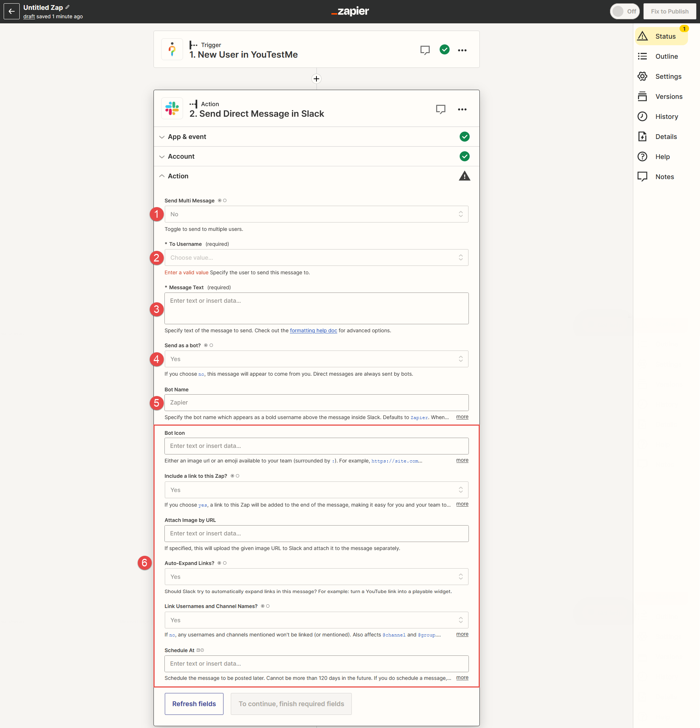Viewport: 700px width, 728px height.
Task: Open the Send Multi Message dropdown
Action: (316, 214)
